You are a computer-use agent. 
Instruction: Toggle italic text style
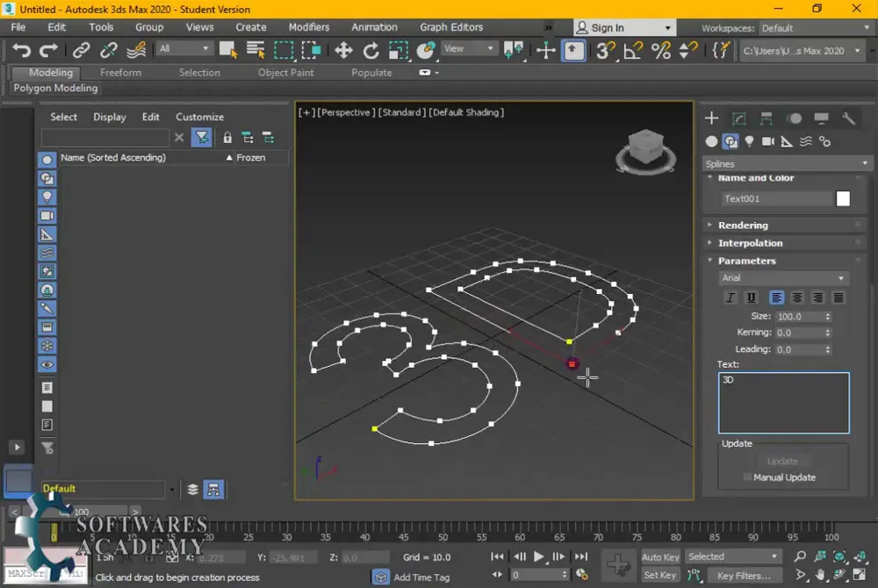(730, 298)
